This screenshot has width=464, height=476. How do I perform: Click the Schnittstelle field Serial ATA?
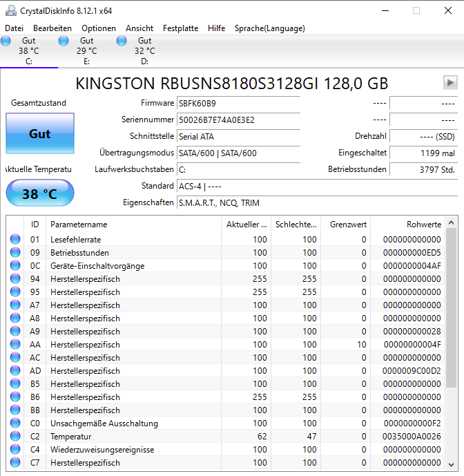coord(238,137)
